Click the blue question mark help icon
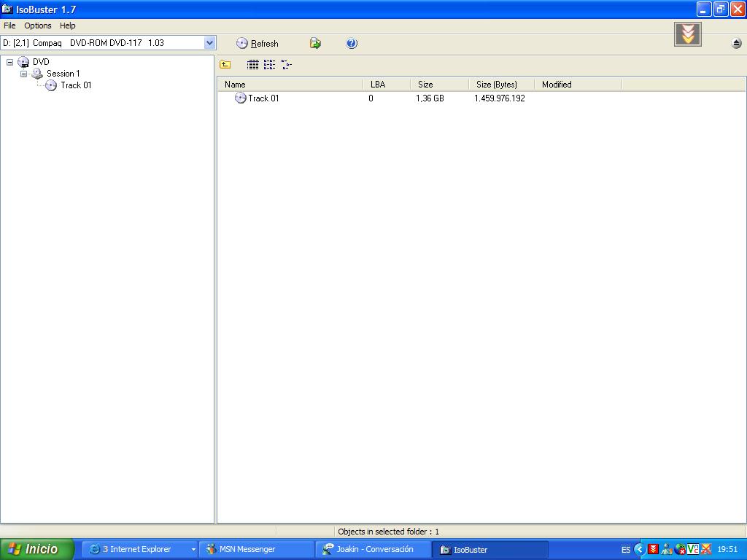747x560 pixels. tap(352, 43)
